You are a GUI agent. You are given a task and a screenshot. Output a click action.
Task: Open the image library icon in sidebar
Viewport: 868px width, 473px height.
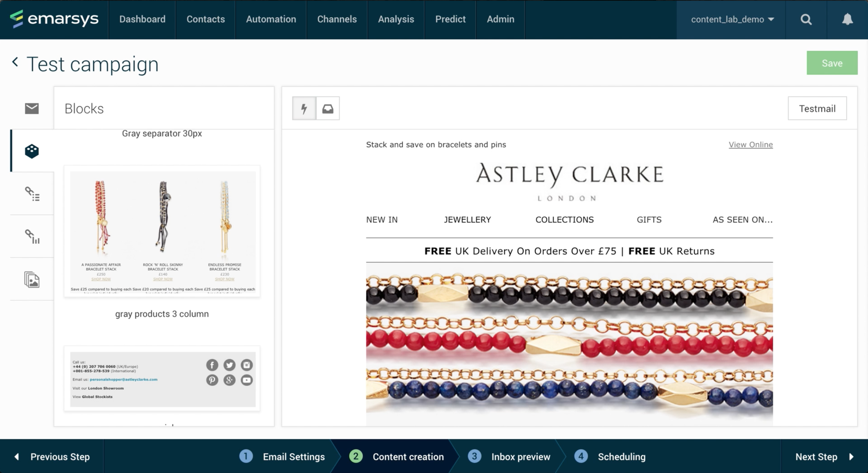32,280
